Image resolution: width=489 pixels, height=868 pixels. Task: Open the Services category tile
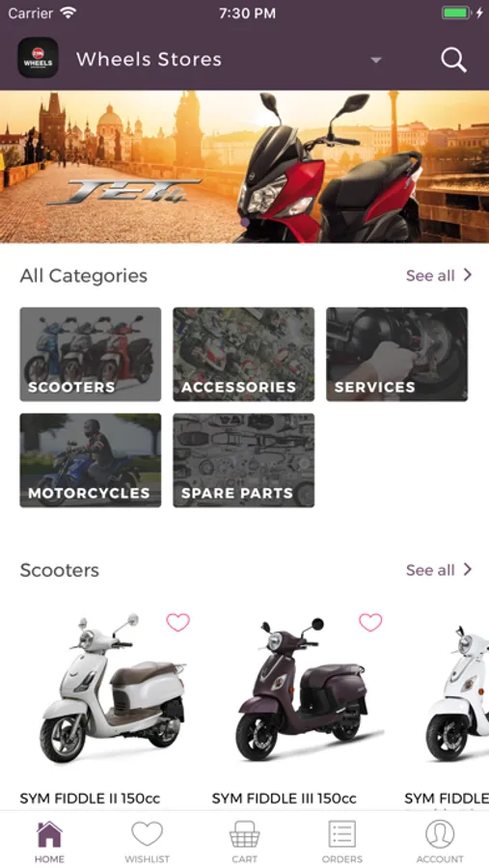coord(397,354)
